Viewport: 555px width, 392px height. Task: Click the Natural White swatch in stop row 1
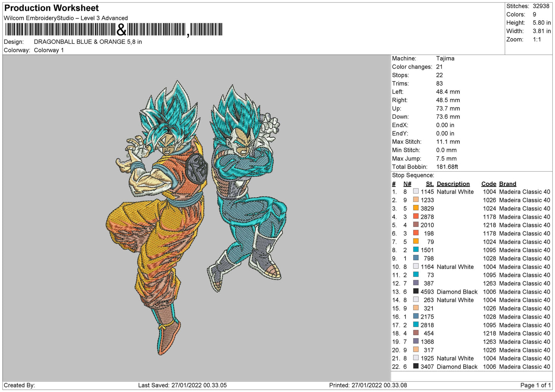(x=416, y=191)
